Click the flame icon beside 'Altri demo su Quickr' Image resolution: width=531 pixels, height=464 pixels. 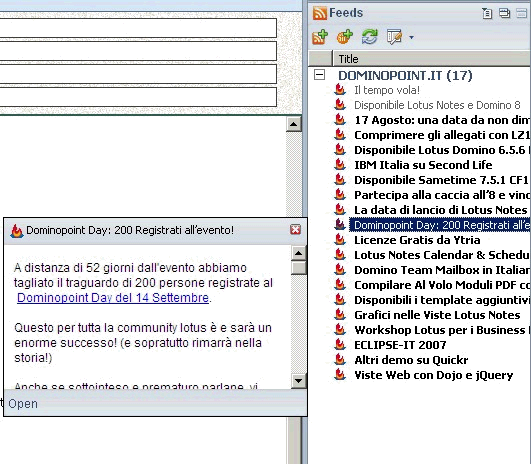click(340, 359)
